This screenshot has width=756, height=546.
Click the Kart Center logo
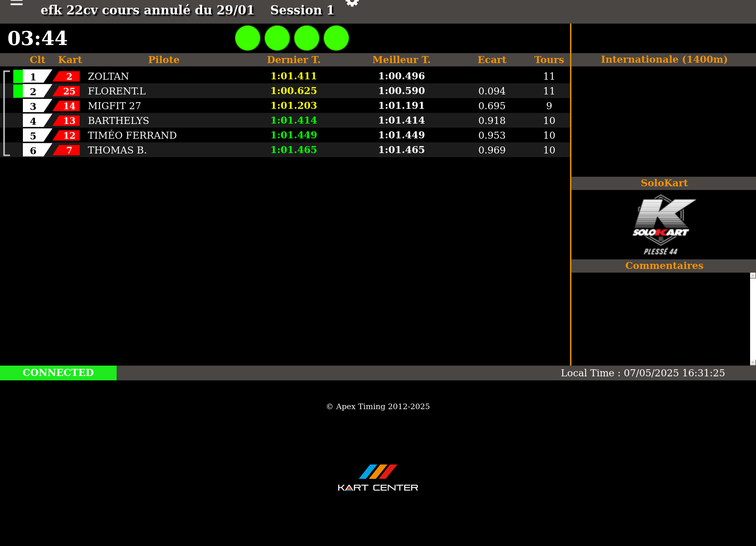pyautogui.click(x=378, y=478)
